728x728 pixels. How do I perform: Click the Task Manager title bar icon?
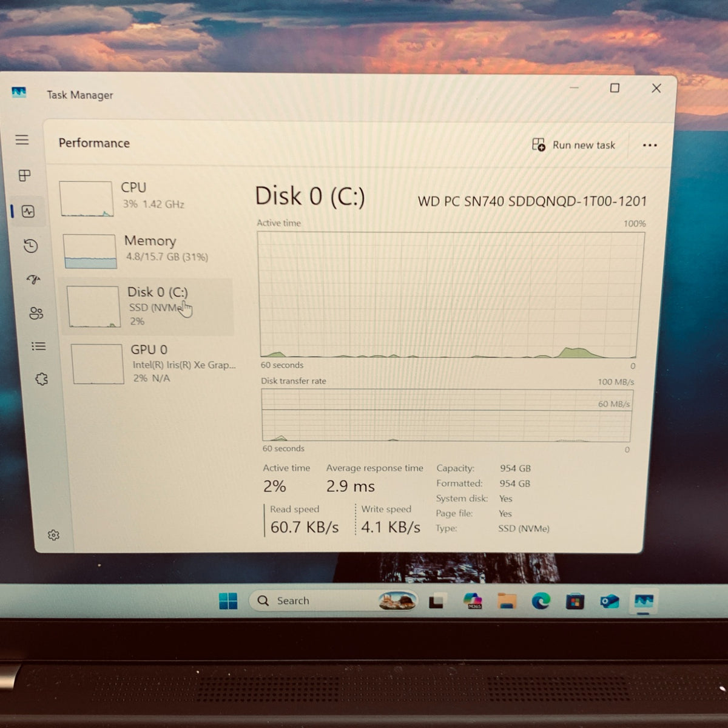coord(19,93)
